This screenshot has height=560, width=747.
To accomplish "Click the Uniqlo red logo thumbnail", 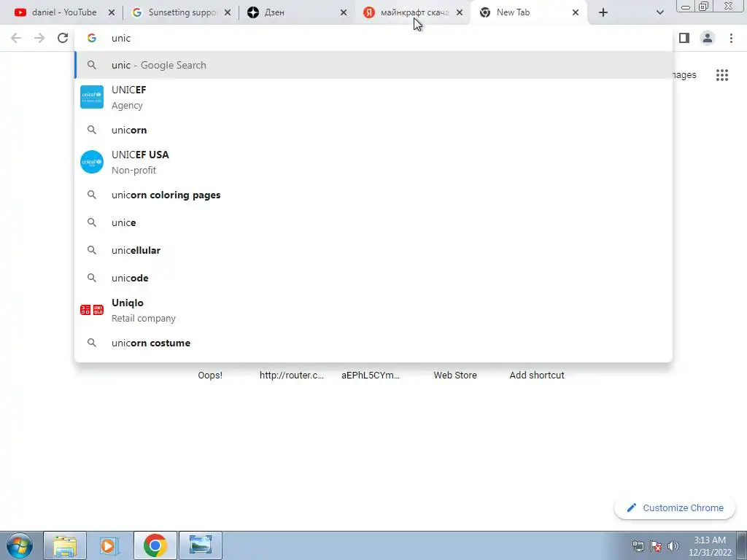I will (x=92, y=310).
